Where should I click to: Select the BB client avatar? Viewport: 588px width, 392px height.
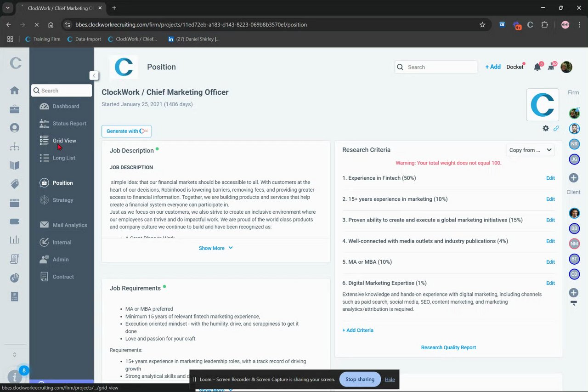[574, 228]
